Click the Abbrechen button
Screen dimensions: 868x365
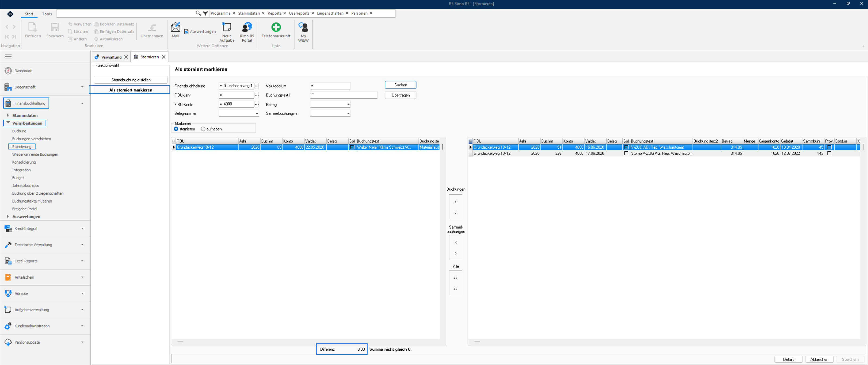819,359
